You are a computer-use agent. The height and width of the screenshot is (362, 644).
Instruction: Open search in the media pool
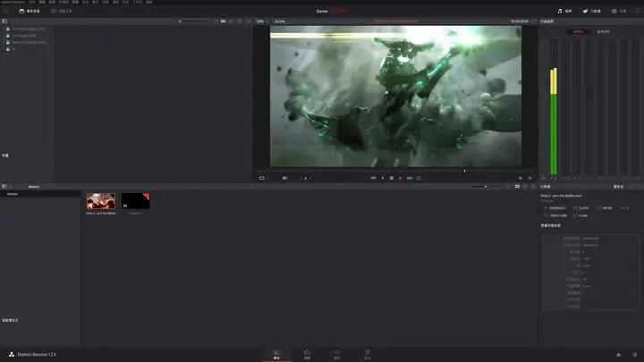pyautogui.click(x=533, y=186)
